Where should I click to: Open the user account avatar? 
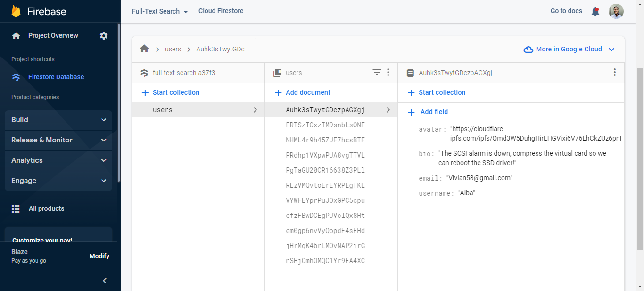(x=616, y=11)
